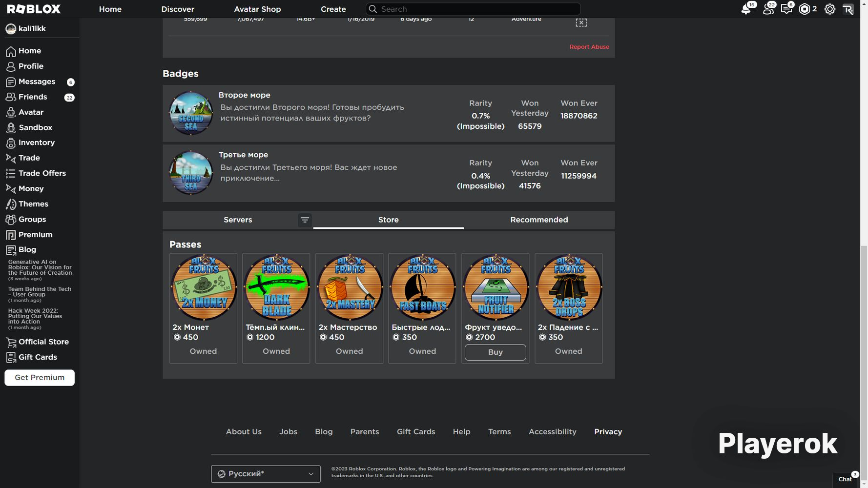Click the Blog sidebar icon

coord(11,250)
